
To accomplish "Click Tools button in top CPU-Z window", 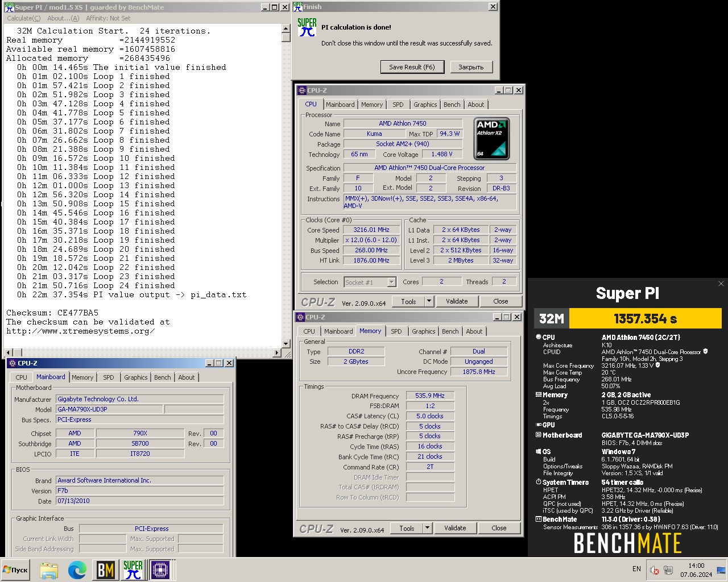I will [x=408, y=301].
